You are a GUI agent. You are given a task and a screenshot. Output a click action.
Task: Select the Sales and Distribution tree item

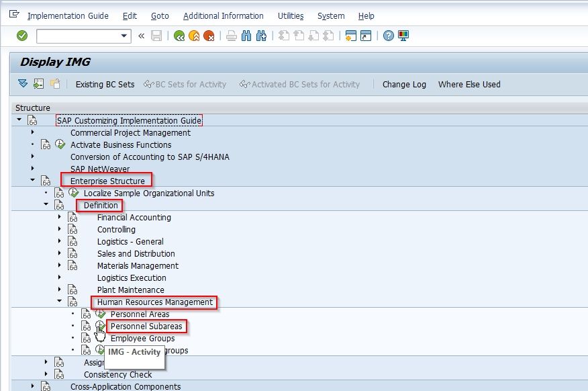pyautogui.click(x=136, y=254)
